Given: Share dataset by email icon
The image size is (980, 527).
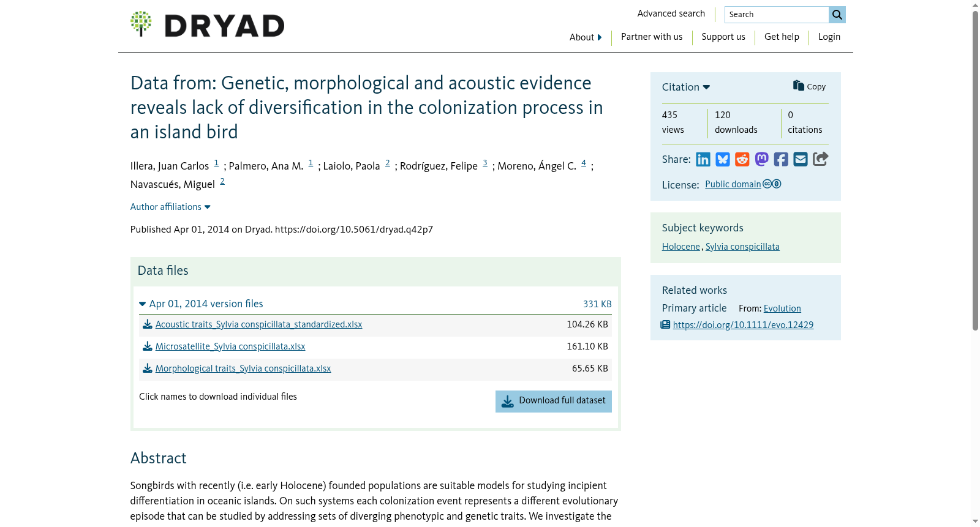Looking at the screenshot, I should (x=801, y=160).
